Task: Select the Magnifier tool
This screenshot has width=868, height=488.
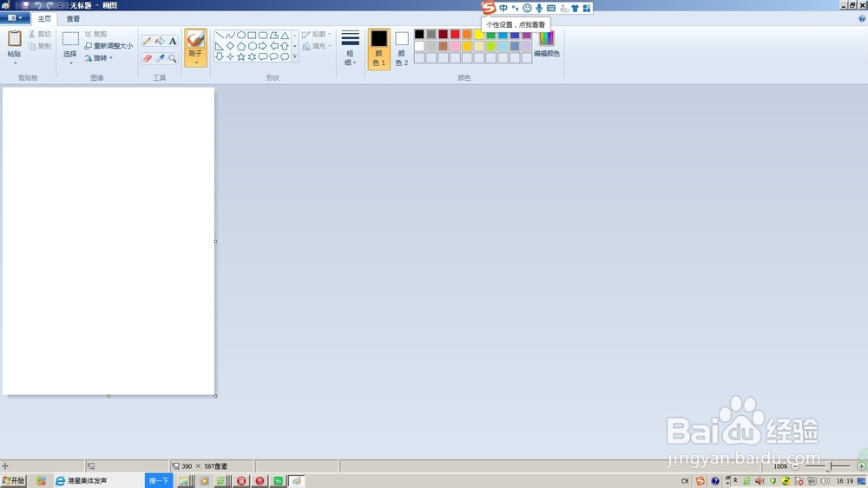Action: (x=173, y=58)
